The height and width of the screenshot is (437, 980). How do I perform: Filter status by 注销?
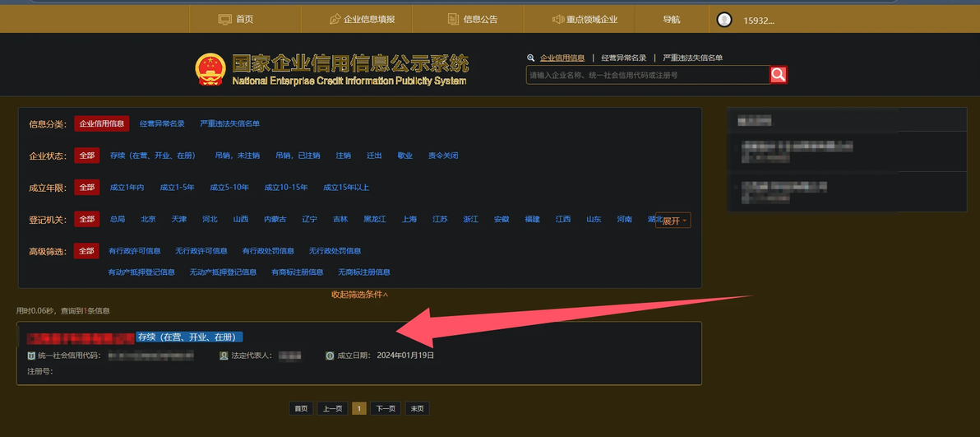(x=343, y=156)
